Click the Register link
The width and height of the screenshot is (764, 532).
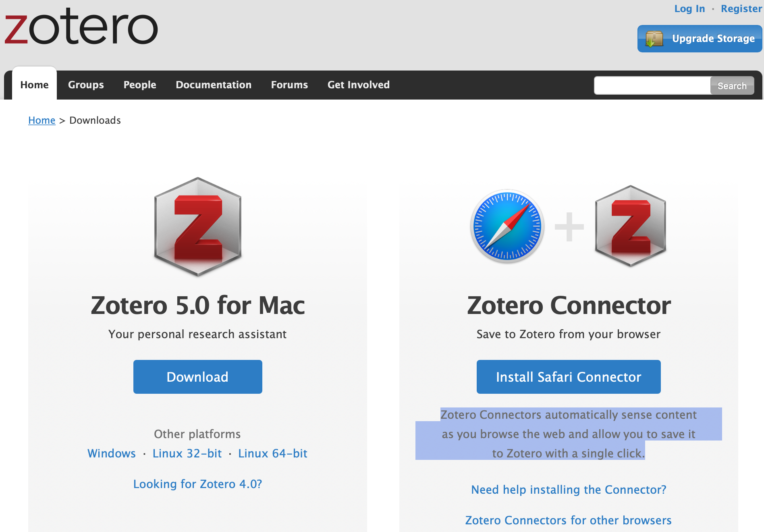[741, 8]
